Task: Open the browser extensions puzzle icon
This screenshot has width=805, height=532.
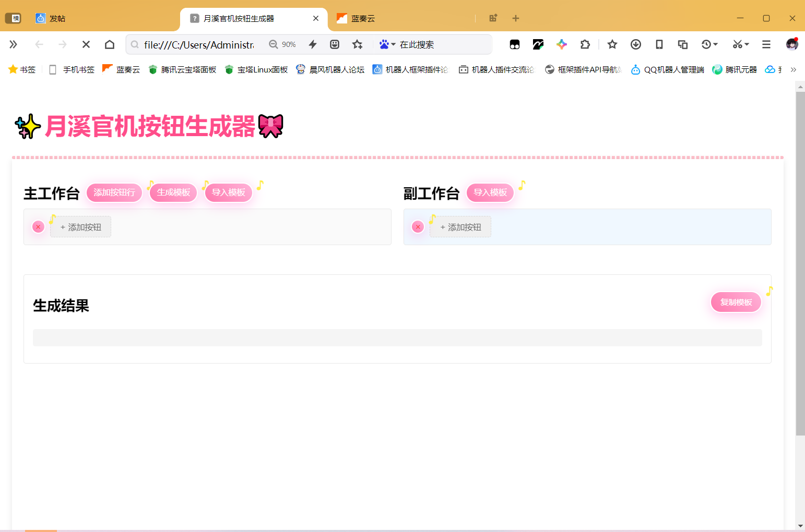Action: click(x=585, y=44)
